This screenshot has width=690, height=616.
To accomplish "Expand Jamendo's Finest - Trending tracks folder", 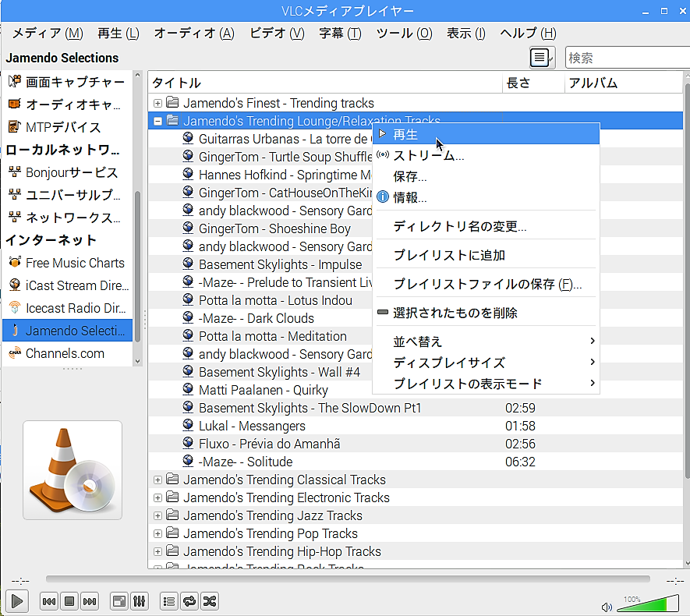I will coord(157,103).
